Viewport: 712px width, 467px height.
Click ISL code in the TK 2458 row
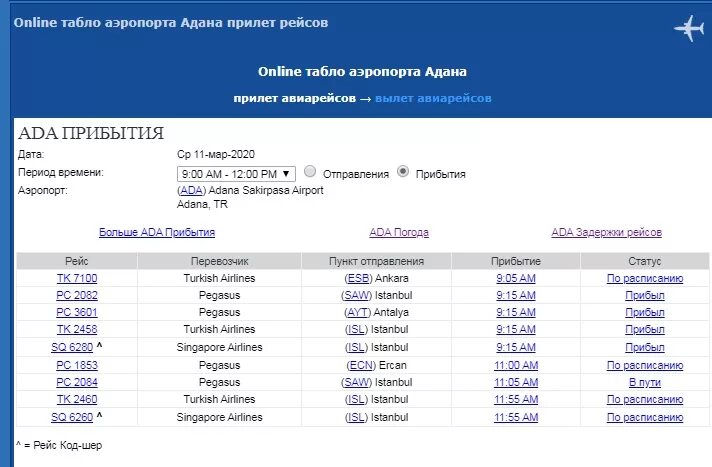pos(356,329)
